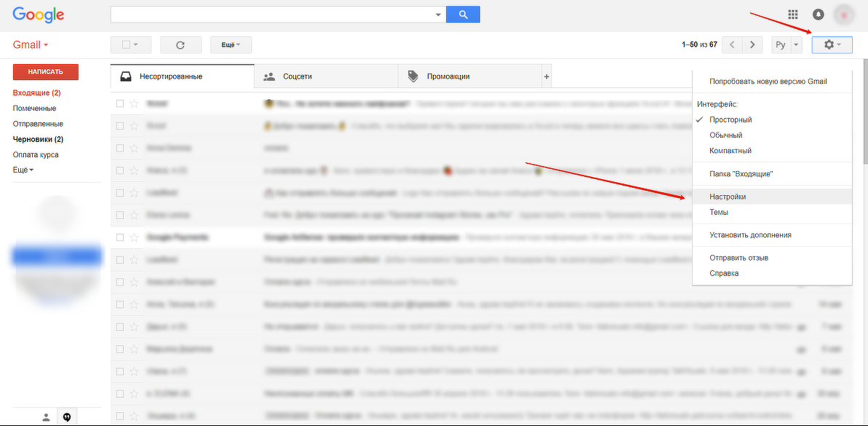Expand the toolbar Ещё actions dropdown
The width and height of the screenshot is (868, 426).
click(x=231, y=45)
